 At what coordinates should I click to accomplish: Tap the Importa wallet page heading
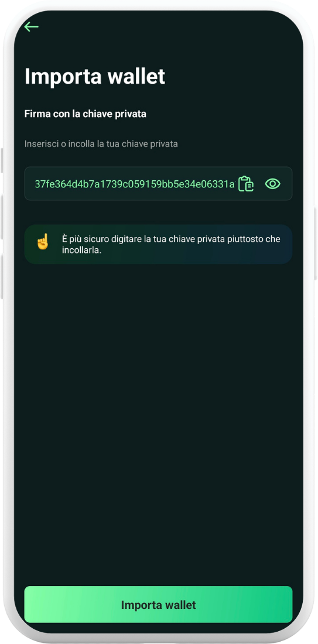click(x=95, y=76)
